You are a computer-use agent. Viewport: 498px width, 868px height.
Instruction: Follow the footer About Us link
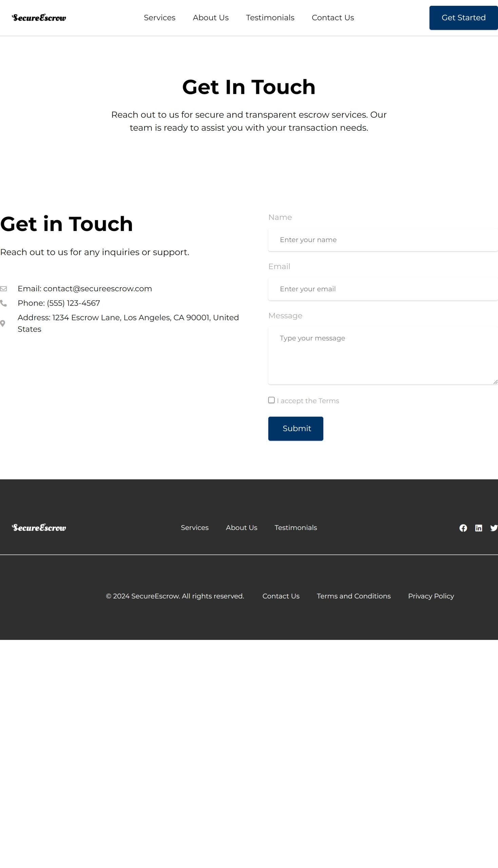coord(242,528)
